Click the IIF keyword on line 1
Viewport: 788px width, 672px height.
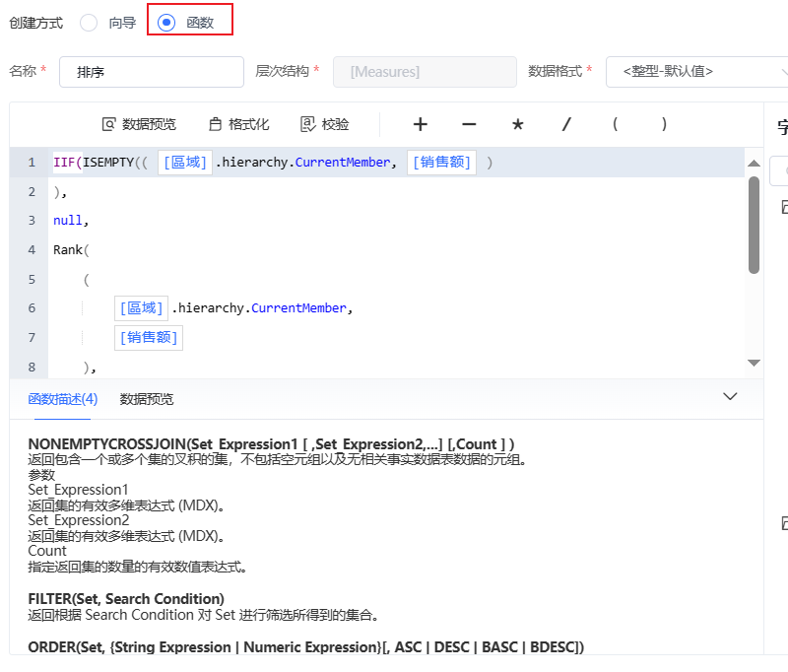tap(64, 163)
